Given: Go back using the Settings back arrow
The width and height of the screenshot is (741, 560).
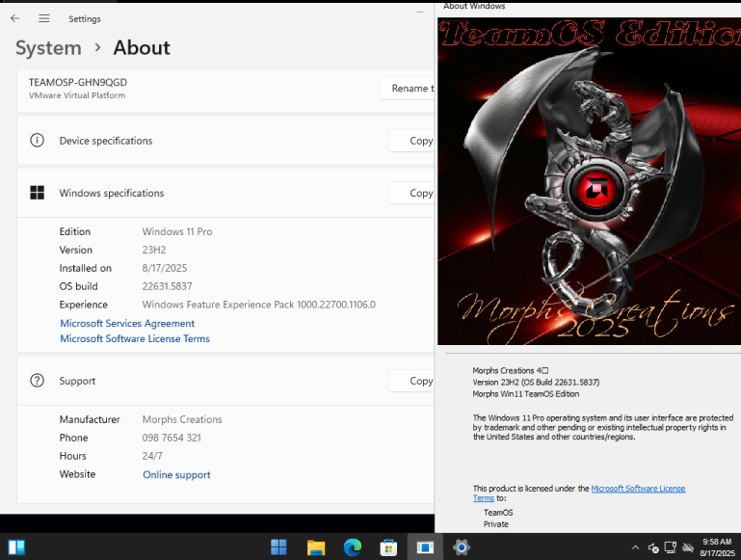Looking at the screenshot, I should [x=15, y=18].
